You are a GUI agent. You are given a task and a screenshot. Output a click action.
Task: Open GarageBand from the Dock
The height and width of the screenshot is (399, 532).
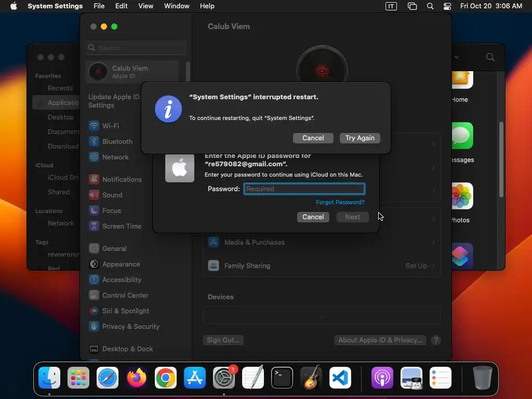point(311,378)
